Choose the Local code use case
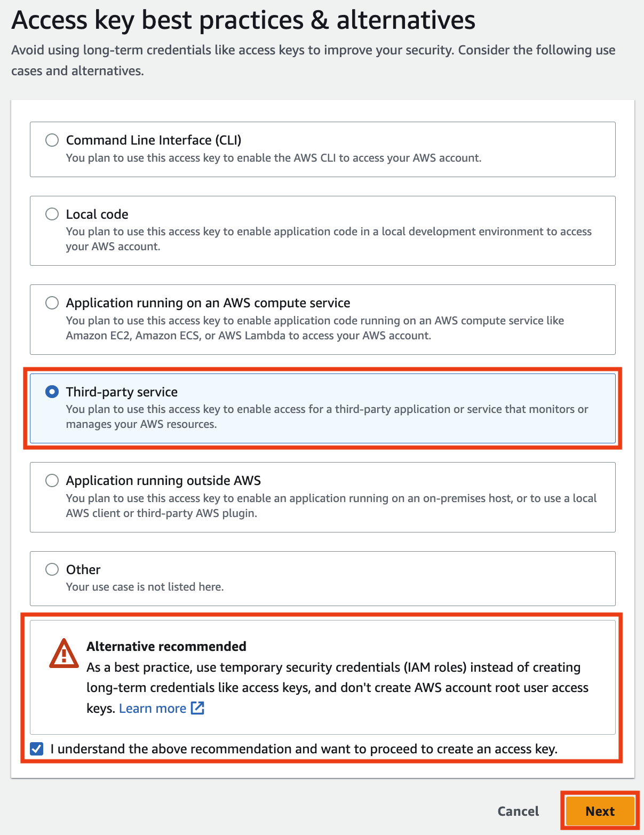The image size is (644, 835). pos(52,214)
